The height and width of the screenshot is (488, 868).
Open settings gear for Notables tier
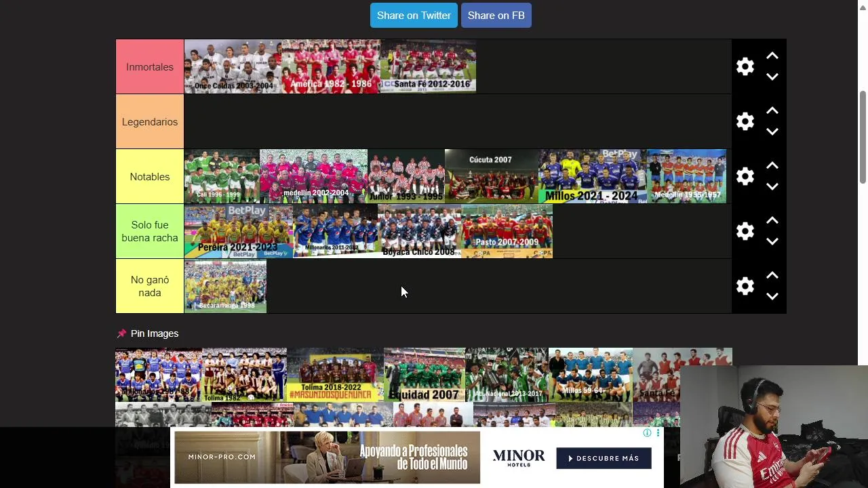[x=745, y=176]
